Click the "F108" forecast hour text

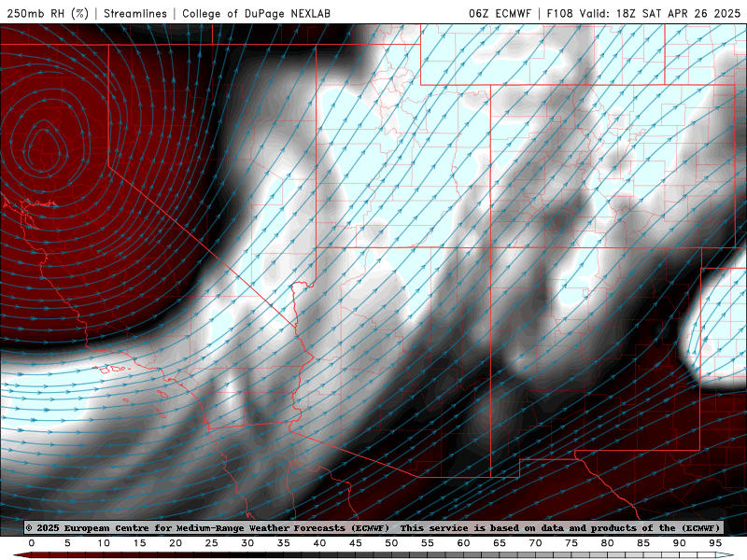[559, 13]
